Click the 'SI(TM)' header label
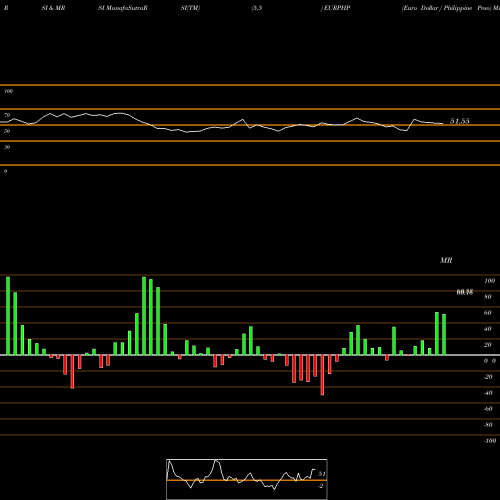Viewport: 500px width, 500px height. pos(190,8)
